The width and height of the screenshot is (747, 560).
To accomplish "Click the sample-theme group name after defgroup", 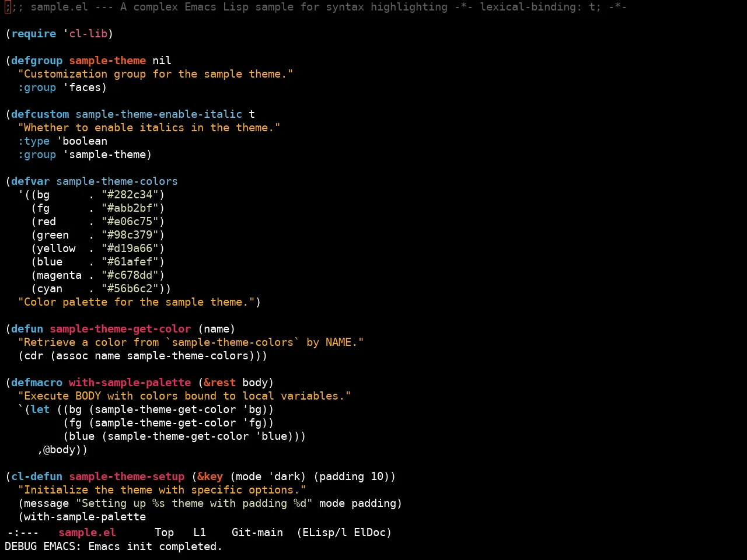I will 107,61.
